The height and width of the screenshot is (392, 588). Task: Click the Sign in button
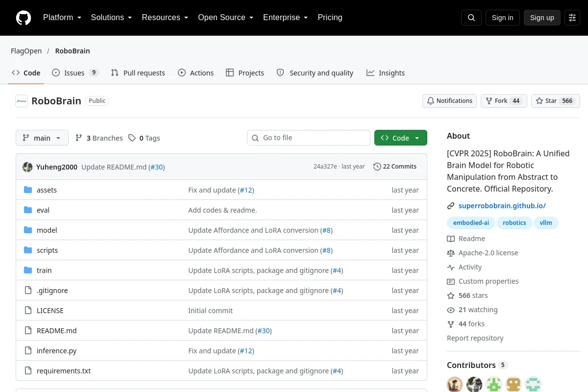click(x=502, y=18)
